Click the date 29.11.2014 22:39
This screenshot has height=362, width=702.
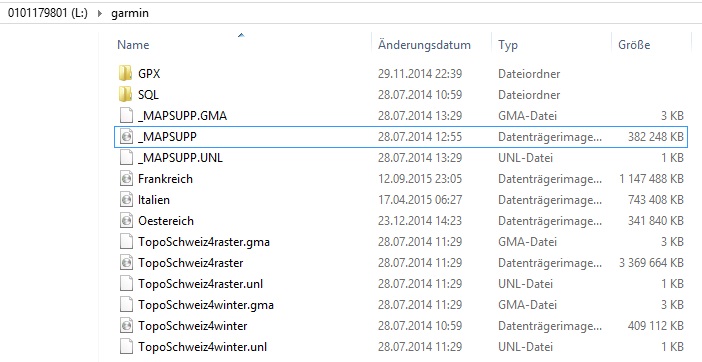[x=420, y=73]
